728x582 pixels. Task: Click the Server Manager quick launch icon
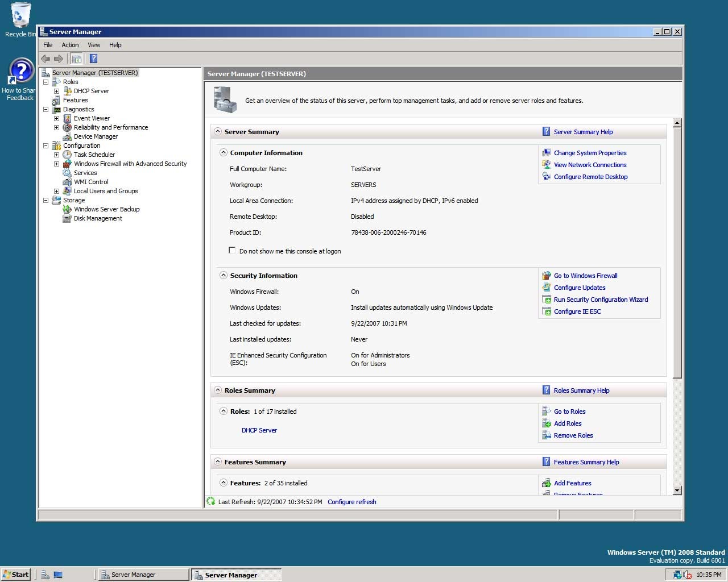coord(45,575)
